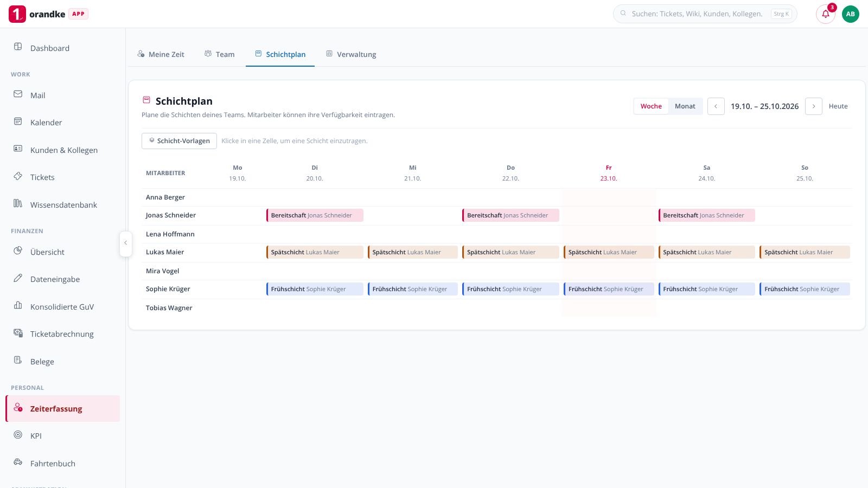The height and width of the screenshot is (488, 868).
Task: Click the employee name Anna Berger
Action: [165, 197]
